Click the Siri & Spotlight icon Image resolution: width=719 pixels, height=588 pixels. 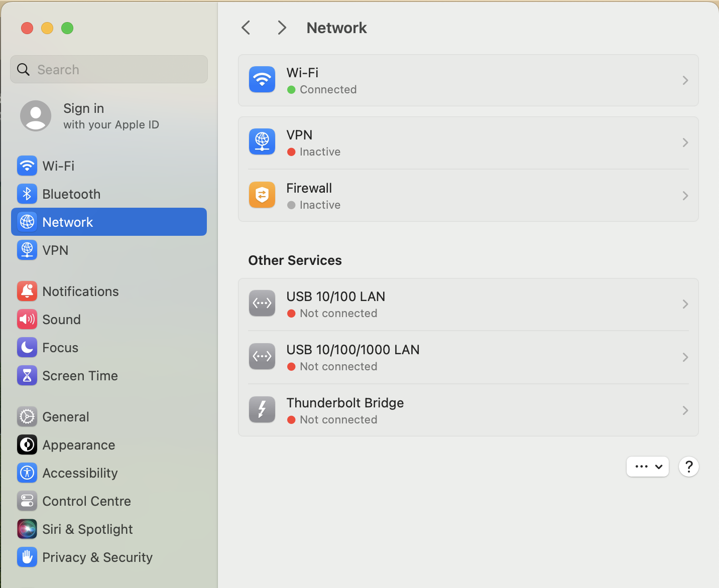click(27, 529)
